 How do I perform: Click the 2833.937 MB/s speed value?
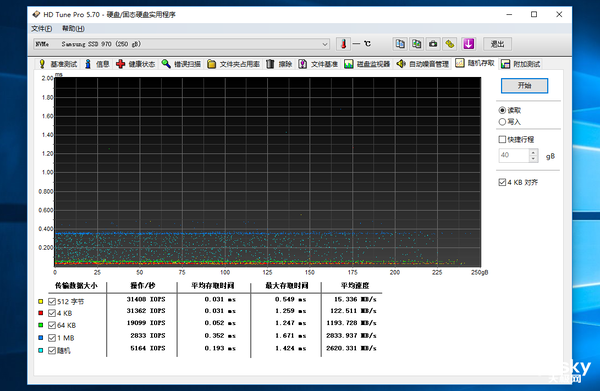click(x=351, y=336)
